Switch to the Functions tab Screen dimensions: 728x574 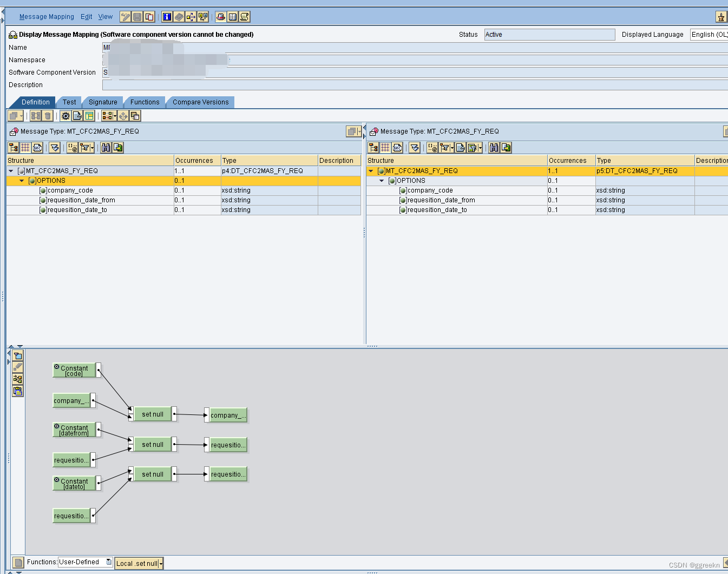coord(145,102)
